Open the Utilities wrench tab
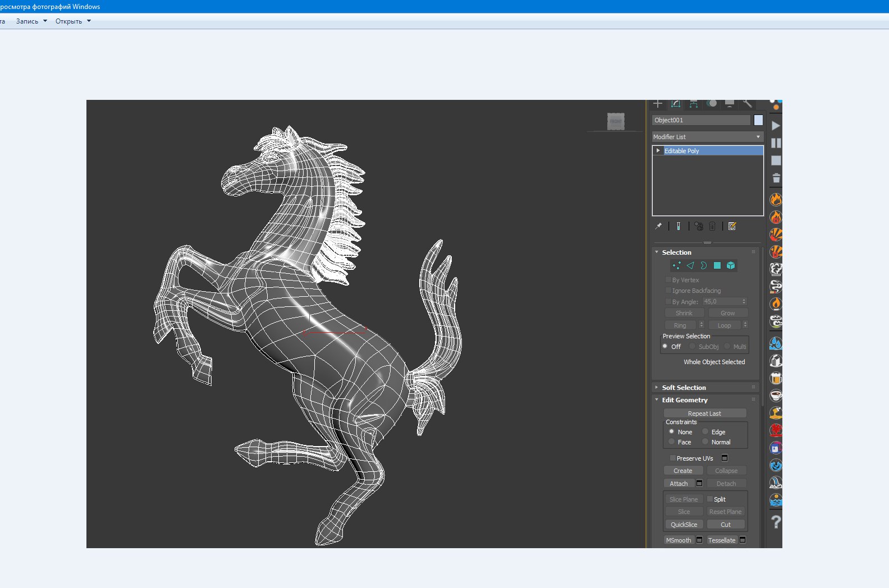The width and height of the screenshot is (889, 588). pyautogui.click(x=748, y=104)
